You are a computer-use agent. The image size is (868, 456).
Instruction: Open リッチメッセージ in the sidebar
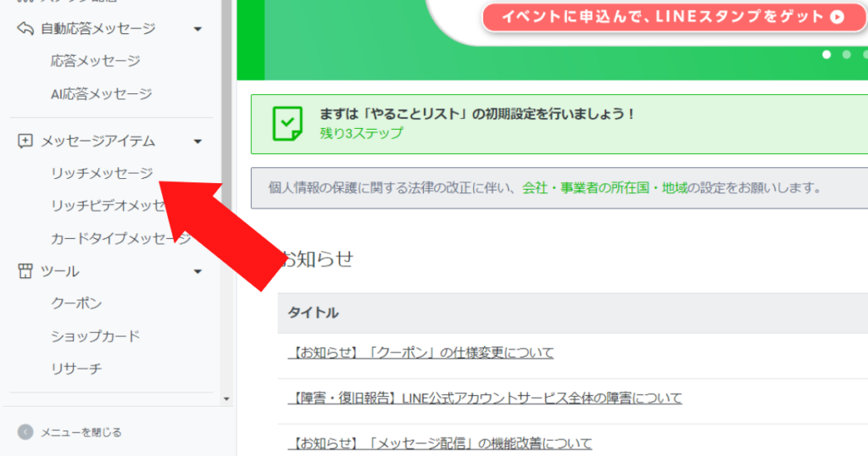(x=102, y=173)
